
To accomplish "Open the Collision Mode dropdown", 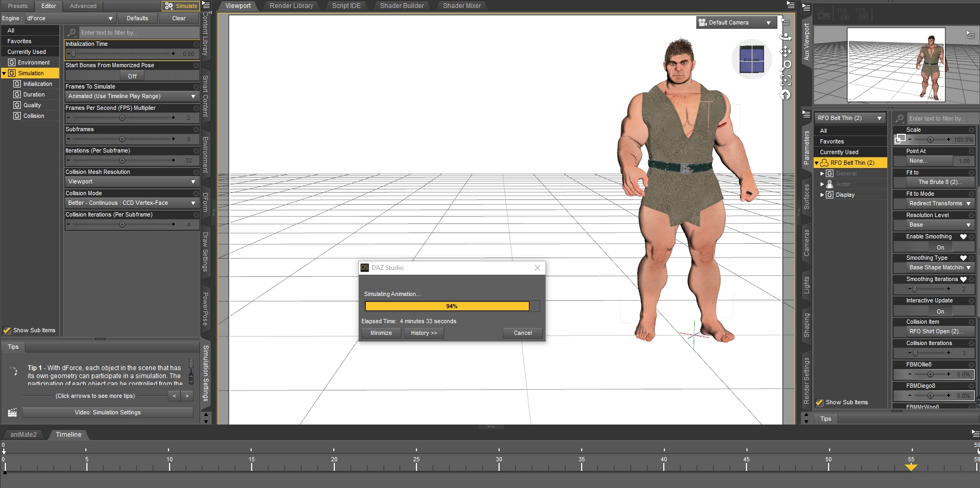I will (132, 203).
